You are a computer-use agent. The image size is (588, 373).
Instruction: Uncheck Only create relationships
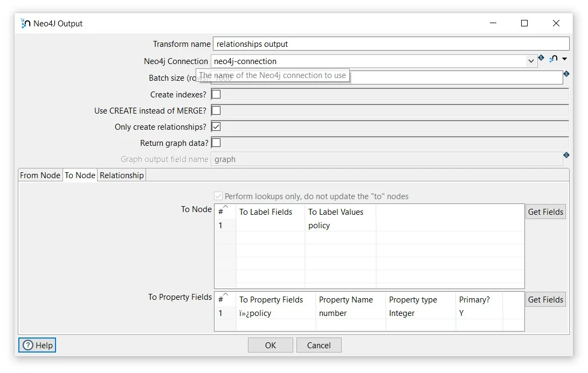(216, 126)
